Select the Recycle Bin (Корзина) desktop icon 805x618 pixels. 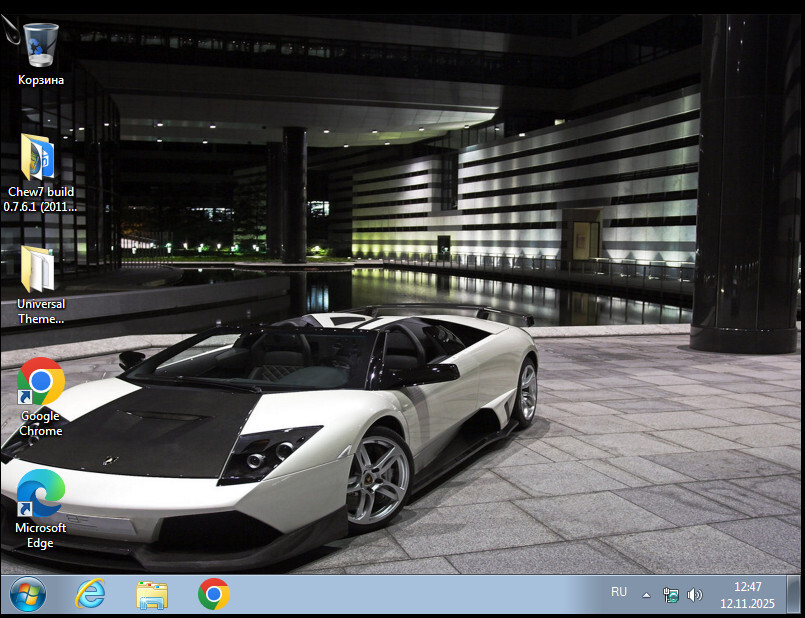click(x=40, y=44)
